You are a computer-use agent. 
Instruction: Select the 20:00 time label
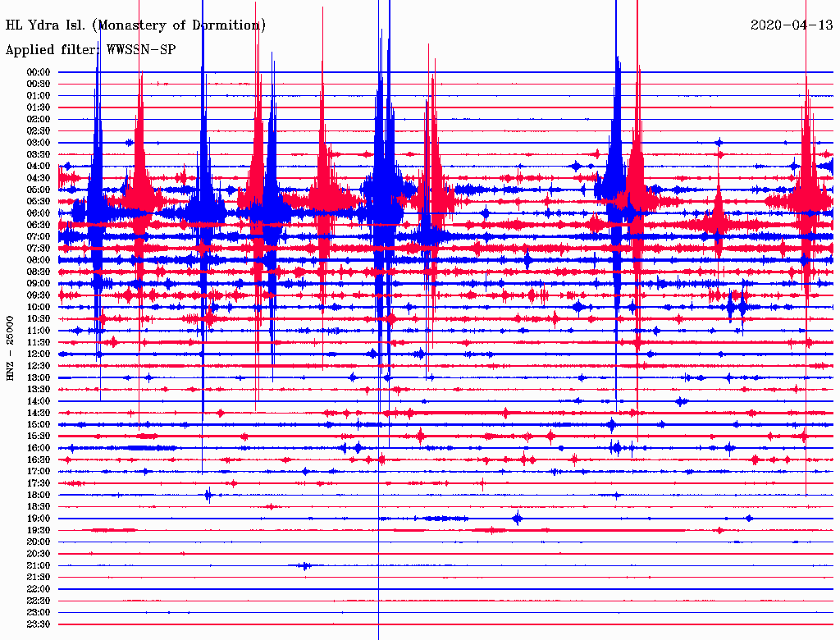[x=39, y=542]
